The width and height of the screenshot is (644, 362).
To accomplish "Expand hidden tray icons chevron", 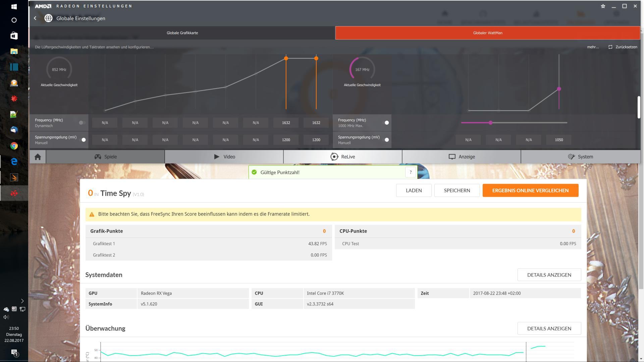I will 22,301.
